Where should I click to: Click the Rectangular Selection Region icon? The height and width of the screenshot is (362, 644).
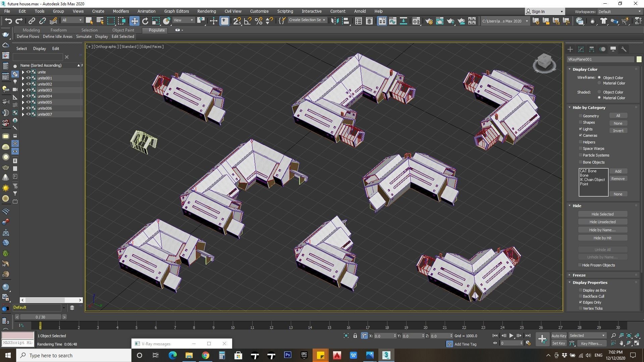[111, 21]
